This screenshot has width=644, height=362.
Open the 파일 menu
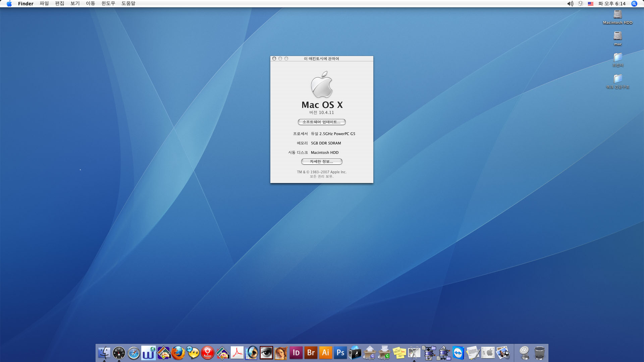(44, 3)
